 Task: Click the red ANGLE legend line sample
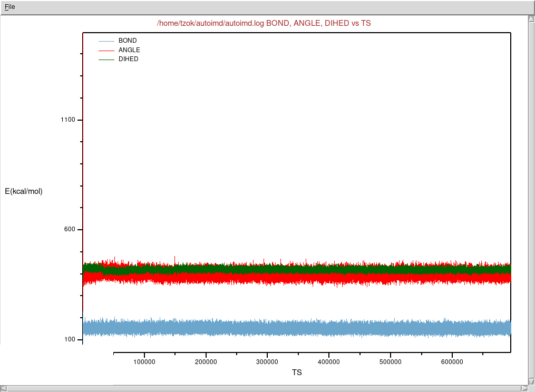coord(106,51)
